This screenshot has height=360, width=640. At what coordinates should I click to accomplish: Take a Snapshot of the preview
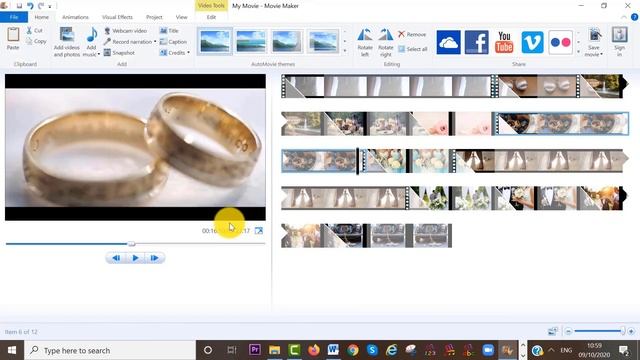(x=119, y=53)
